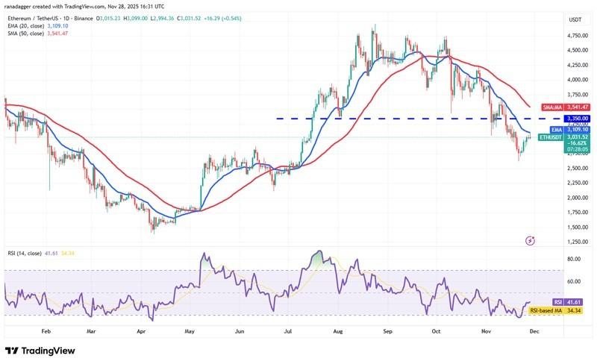597x364 pixels.
Task: Click the 4,750.00 level on price scale
Action: (x=575, y=35)
